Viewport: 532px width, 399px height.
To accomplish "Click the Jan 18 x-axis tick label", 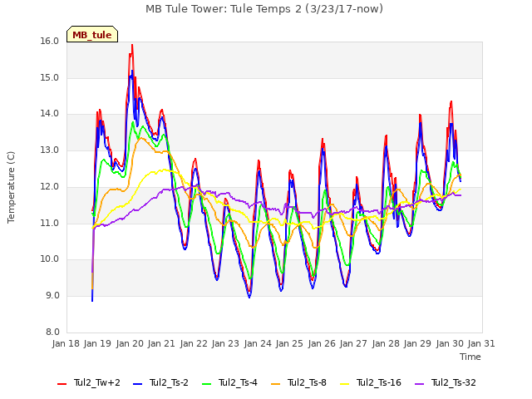I will coord(66,343).
